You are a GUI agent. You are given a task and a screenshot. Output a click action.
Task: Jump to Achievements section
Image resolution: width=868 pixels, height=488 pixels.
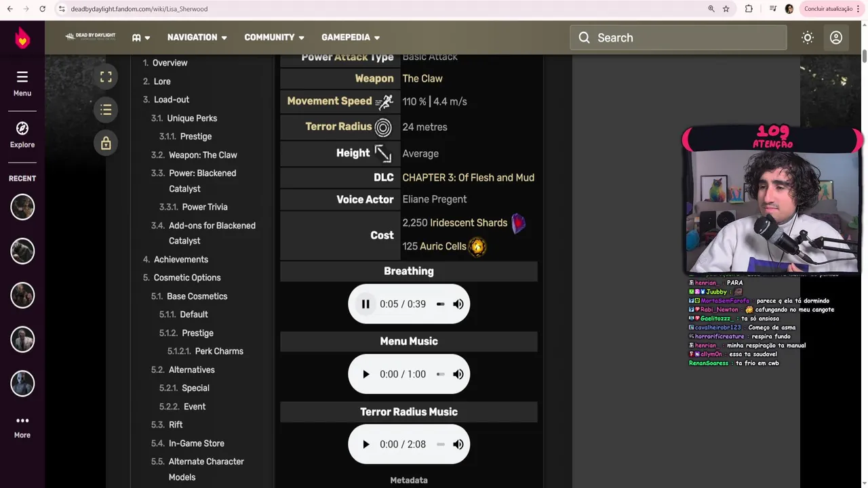(180, 260)
